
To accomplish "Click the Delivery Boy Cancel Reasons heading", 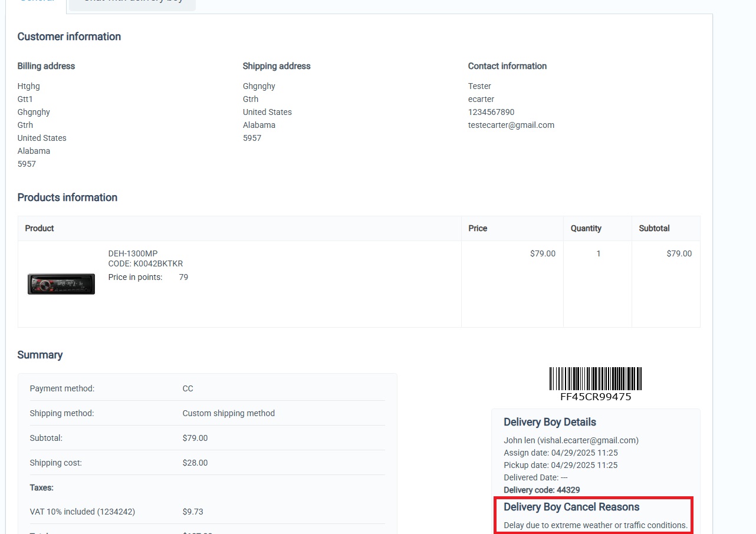I will [x=571, y=507].
